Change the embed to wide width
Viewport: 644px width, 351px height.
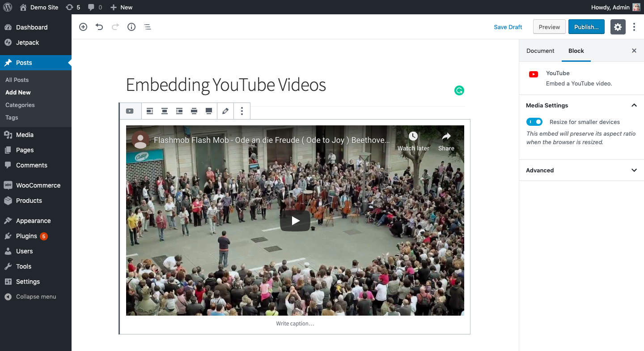pyautogui.click(x=194, y=111)
